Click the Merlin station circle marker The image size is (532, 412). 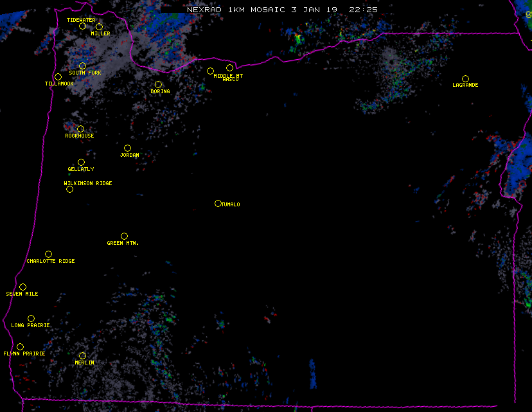pyautogui.click(x=82, y=355)
